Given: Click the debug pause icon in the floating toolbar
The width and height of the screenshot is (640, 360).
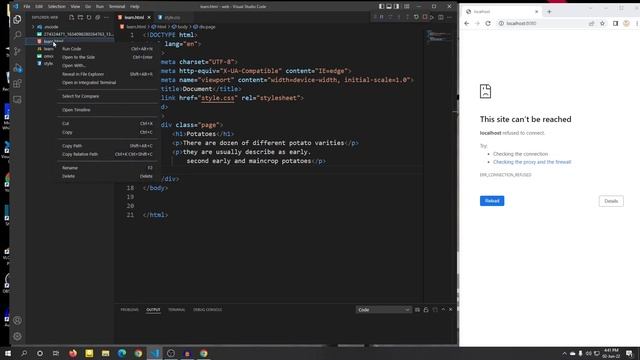Looking at the screenshot, I should [x=382, y=17].
